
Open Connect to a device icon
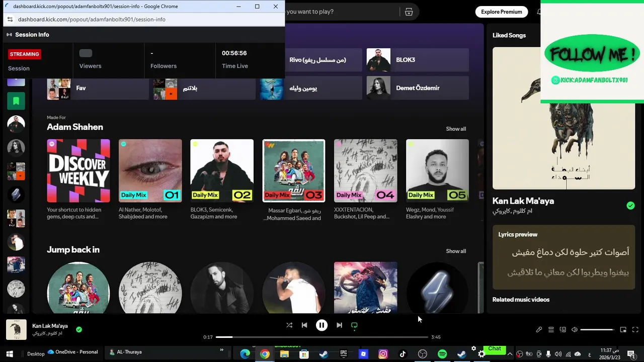coord(563,330)
